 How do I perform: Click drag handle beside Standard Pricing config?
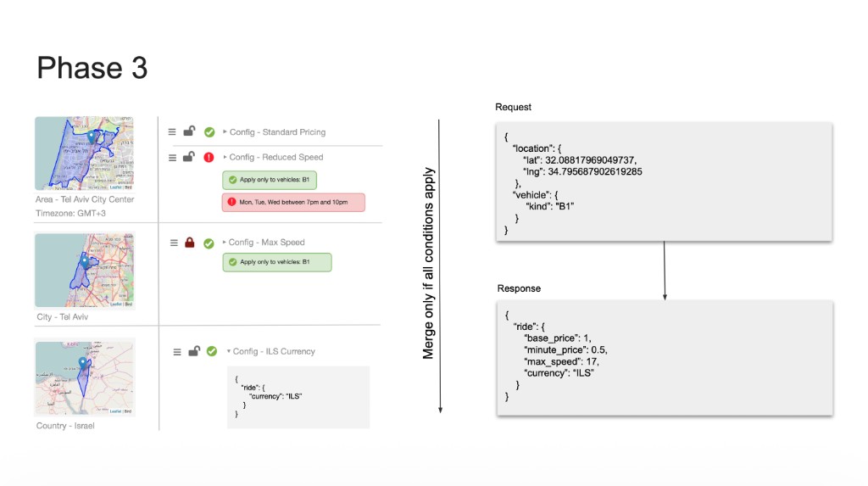[x=172, y=132]
